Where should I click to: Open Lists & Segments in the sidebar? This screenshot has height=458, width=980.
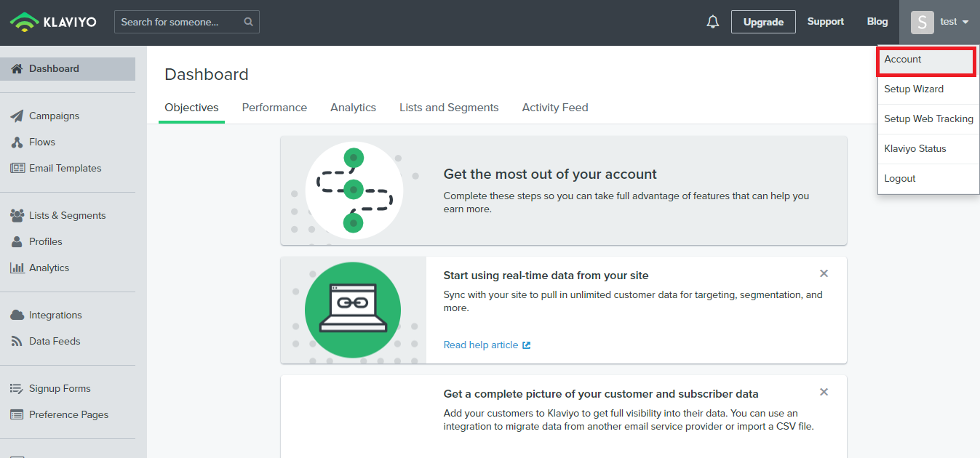[68, 216]
